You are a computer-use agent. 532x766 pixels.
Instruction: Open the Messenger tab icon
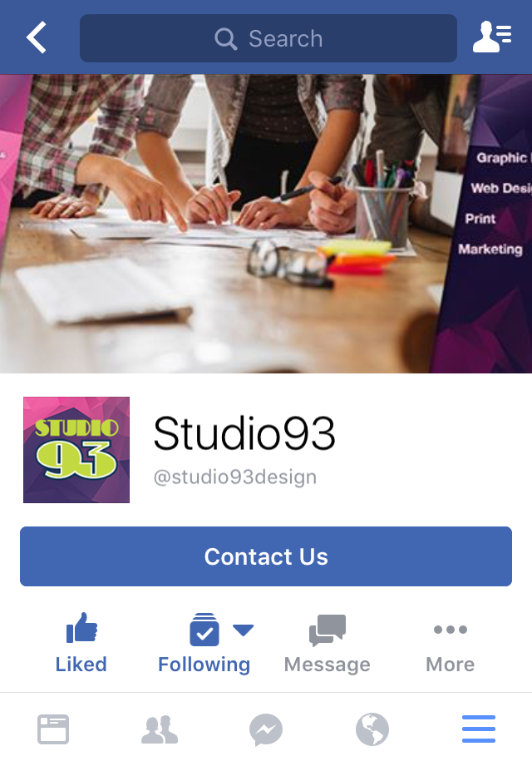pos(266,730)
